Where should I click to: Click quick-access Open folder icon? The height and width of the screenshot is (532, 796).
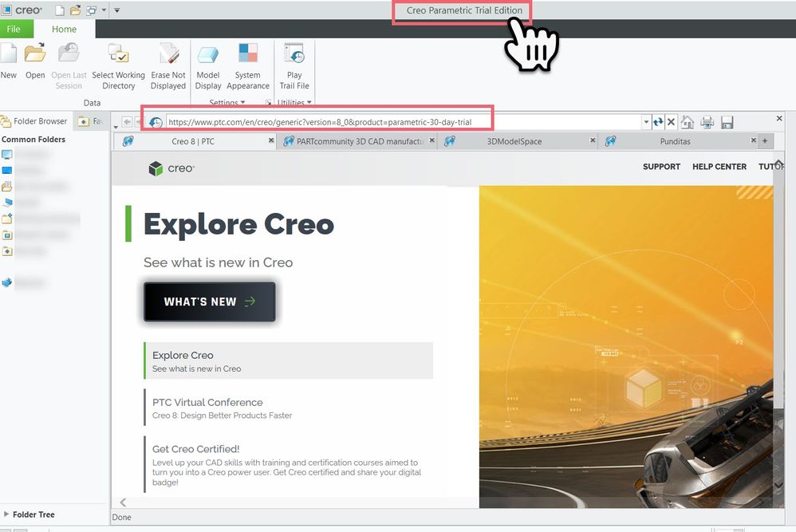click(x=75, y=10)
